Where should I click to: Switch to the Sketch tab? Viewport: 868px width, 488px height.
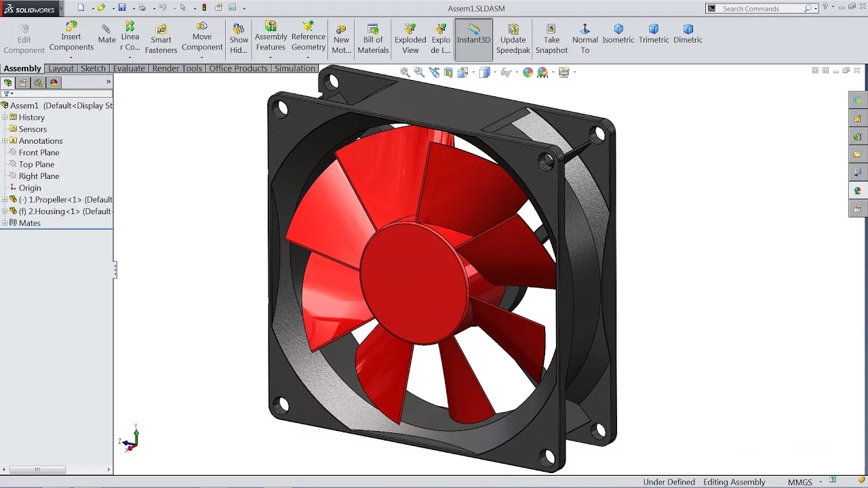93,68
